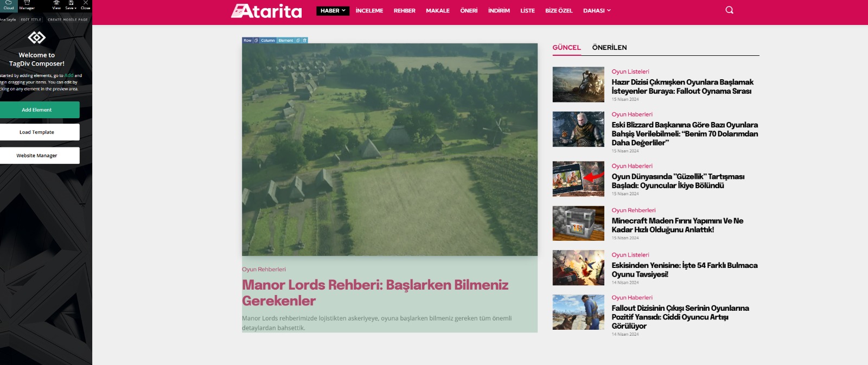Click the TagDiv Composer logo
Viewport: 868px width, 365px height.
click(x=37, y=37)
